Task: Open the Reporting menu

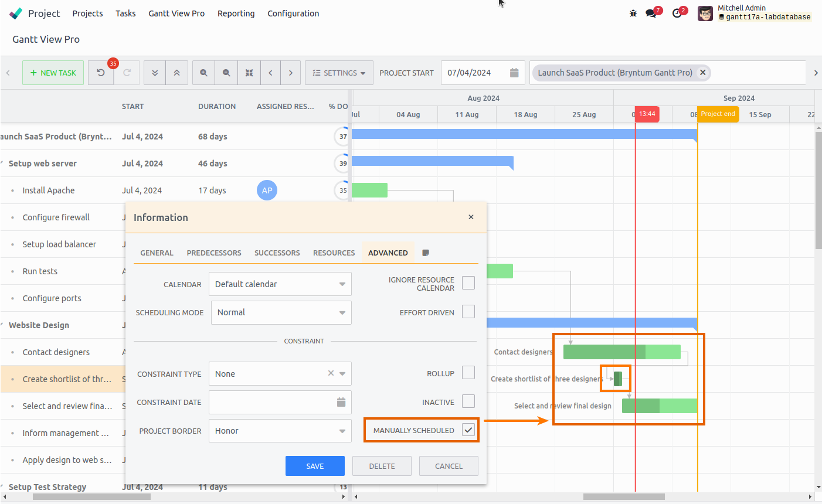Action: [236, 13]
